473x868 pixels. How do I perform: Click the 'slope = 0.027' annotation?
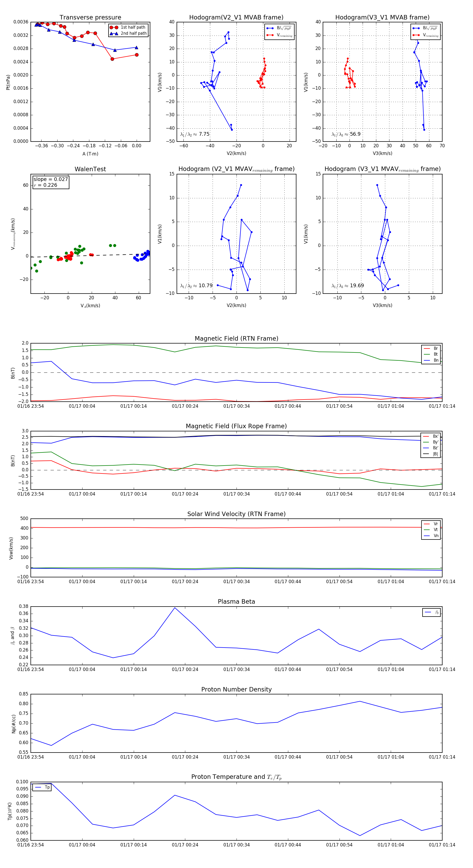(51, 179)
